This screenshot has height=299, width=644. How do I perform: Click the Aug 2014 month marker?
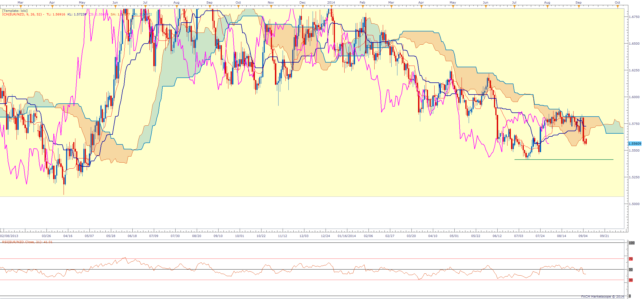tap(547, 2)
